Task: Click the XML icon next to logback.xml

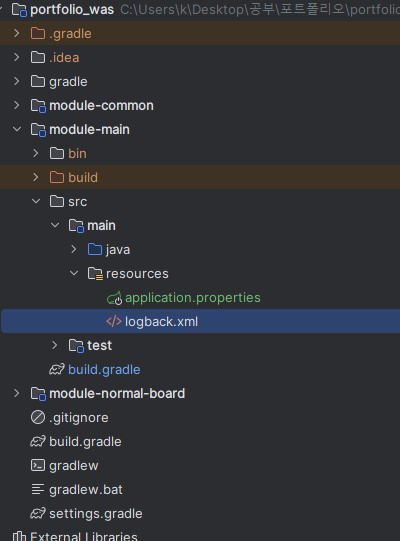Action: 114,322
